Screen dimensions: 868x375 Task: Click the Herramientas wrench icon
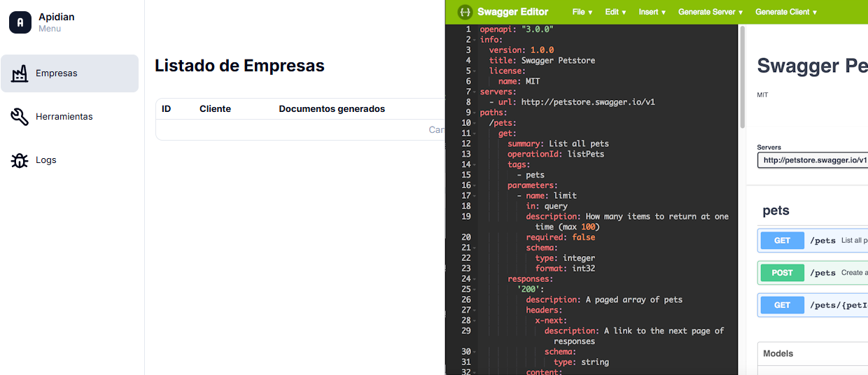[x=20, y=117]
